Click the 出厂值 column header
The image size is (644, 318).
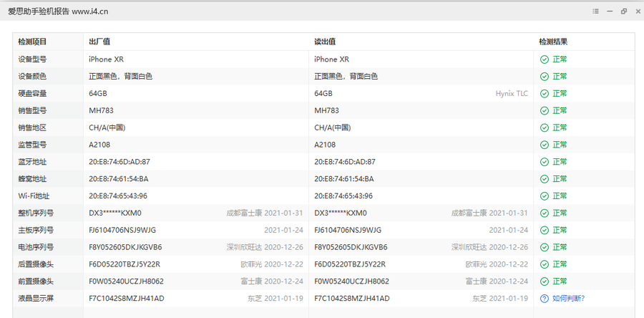99,42
